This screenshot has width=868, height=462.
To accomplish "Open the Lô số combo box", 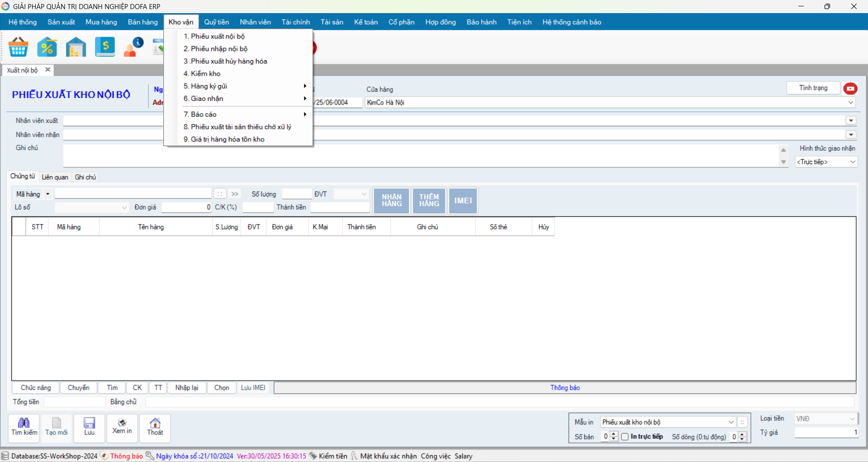I will point(92,207).
